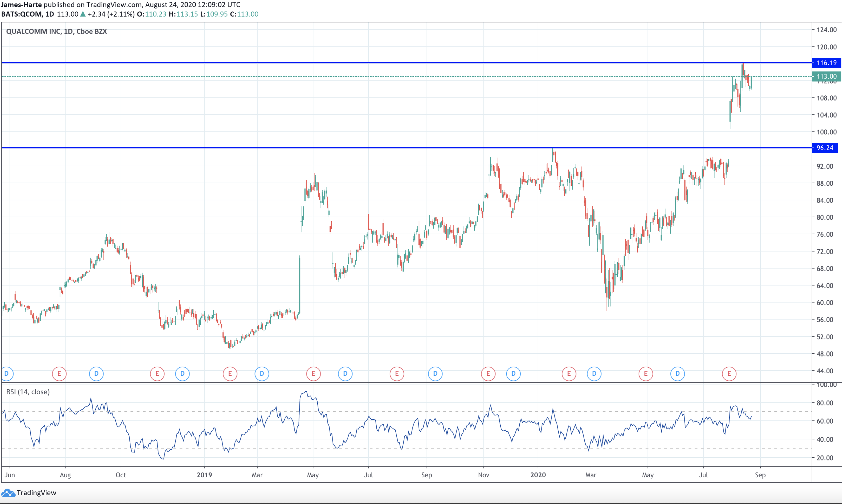Click the green up-arrow beside 113.00 in header
The image size is (842, 504).
tap(83, 14)
